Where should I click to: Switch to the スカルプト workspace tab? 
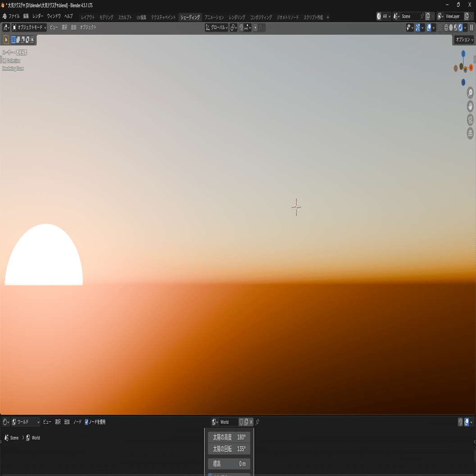(125, 17)
